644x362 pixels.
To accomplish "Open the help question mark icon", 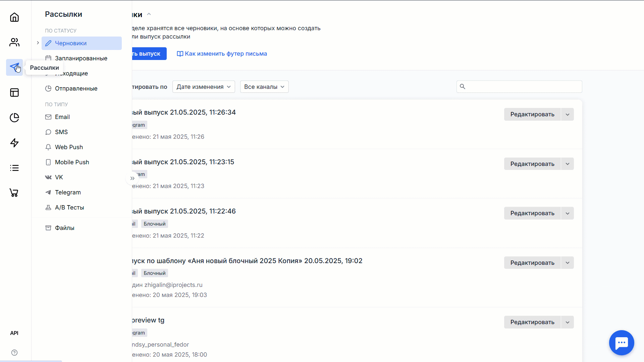I will point(14,353).
